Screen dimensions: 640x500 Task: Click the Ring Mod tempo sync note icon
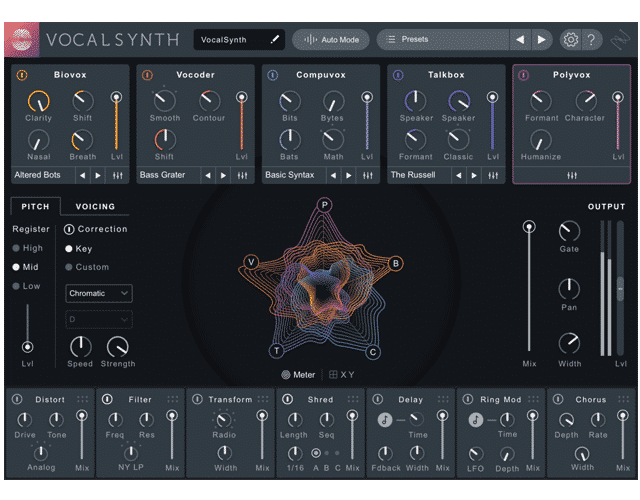pyautogui.click(x=476, y=420)
